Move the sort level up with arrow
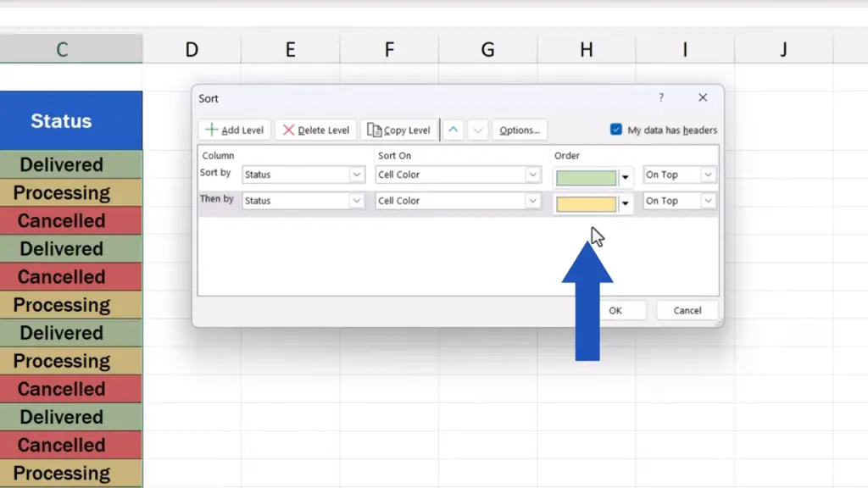This screenshot has width=868, height=488. (x=453, y=130)
